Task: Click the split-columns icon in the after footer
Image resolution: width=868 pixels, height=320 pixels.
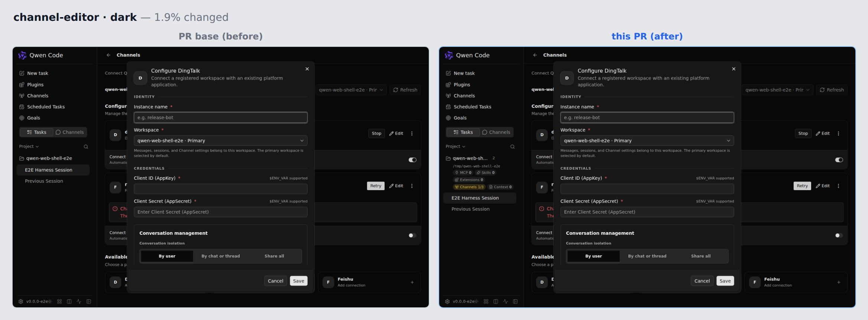Action: [x=496, y=301]
